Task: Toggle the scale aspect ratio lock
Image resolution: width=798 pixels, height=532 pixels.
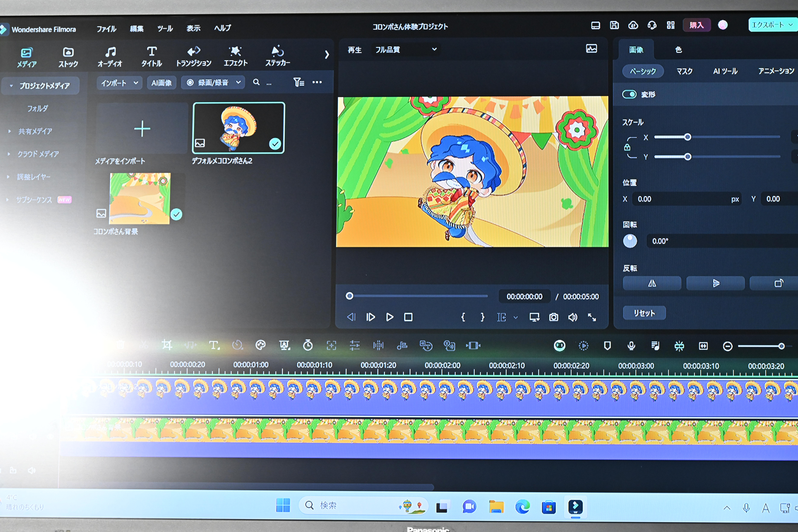Action: coord(627,147)
